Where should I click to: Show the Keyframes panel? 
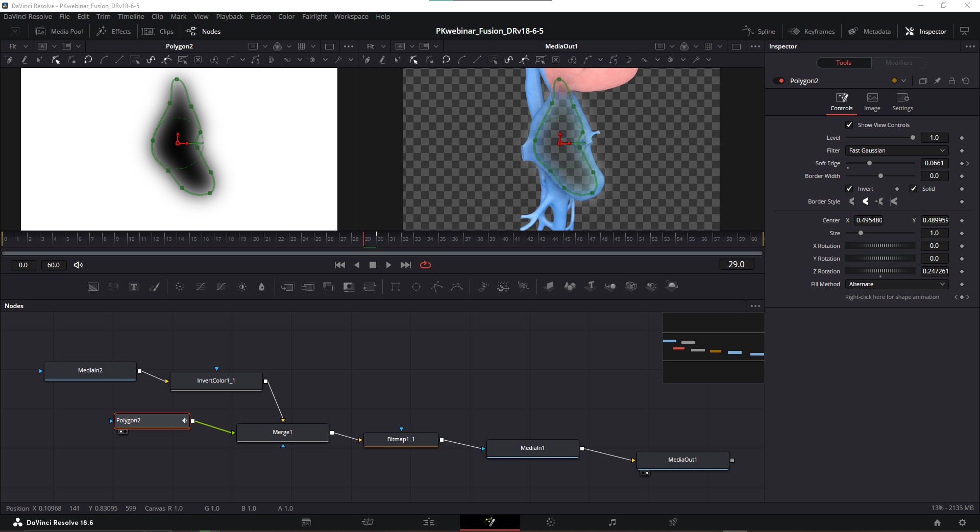pyautogui.click(x=812, y=31)
